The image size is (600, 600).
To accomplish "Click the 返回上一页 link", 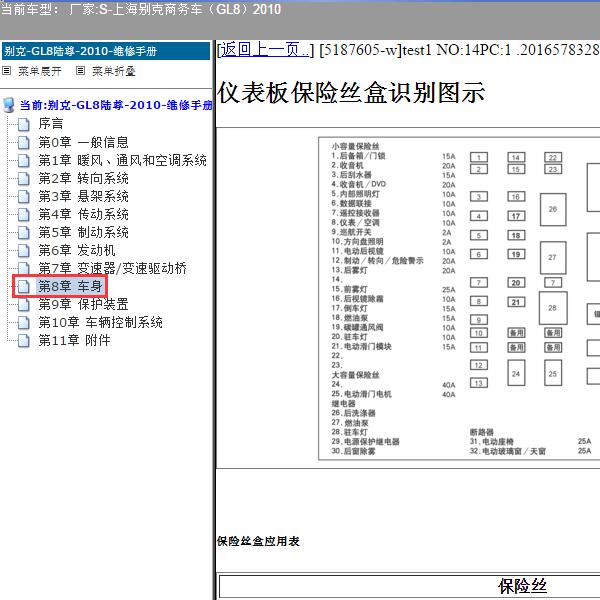I will [x=265, y=50].
